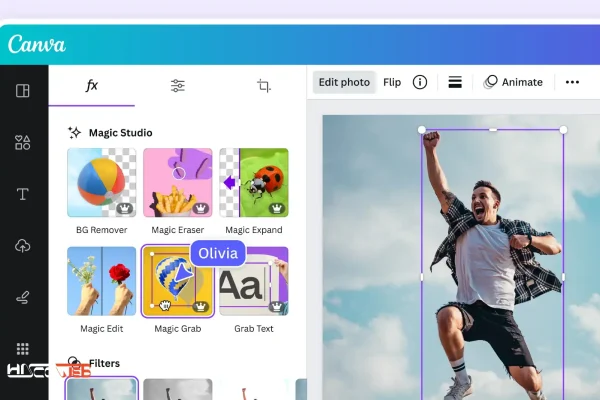Screen dimensions: 600x400
Task: Open the line weight icon
Action: click(455, 82)
